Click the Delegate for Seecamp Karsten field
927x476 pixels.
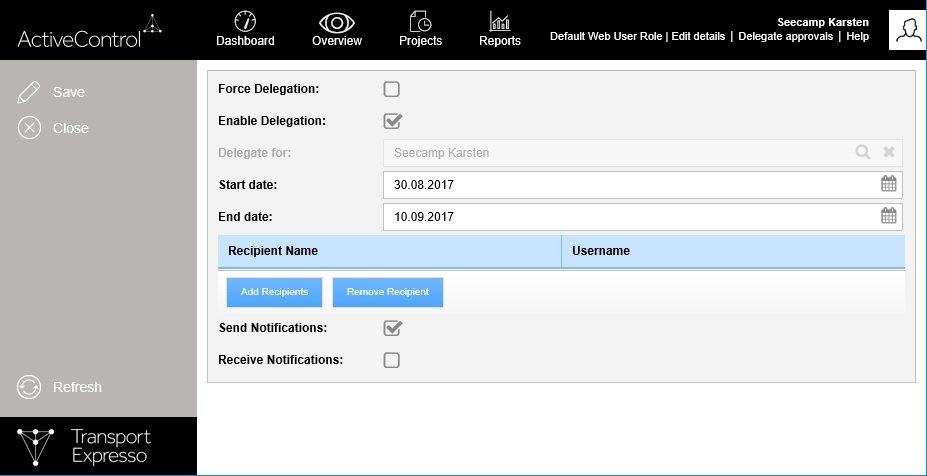[x=643, y=153]
